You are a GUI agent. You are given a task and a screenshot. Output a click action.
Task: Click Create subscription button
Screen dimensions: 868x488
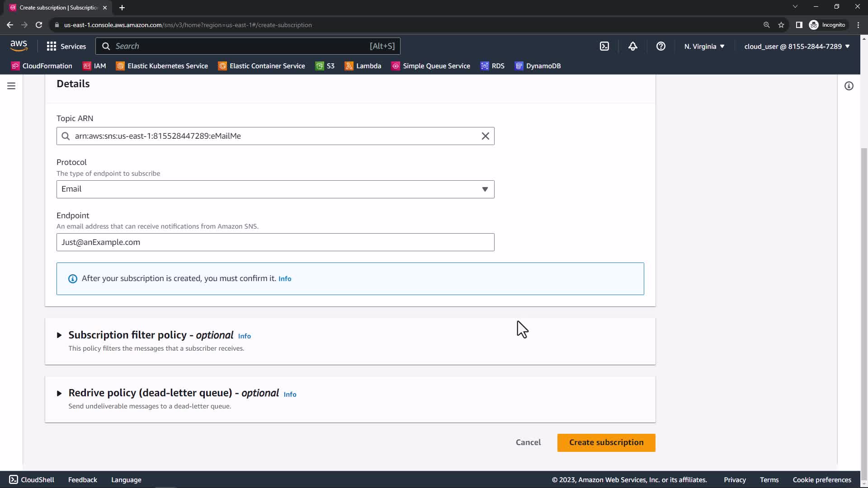coord(606,442)
